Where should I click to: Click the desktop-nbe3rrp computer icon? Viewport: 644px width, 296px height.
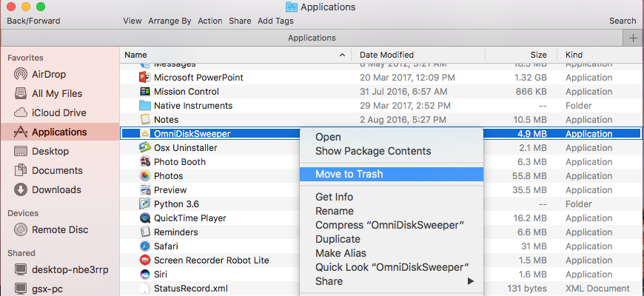(21, 269)
